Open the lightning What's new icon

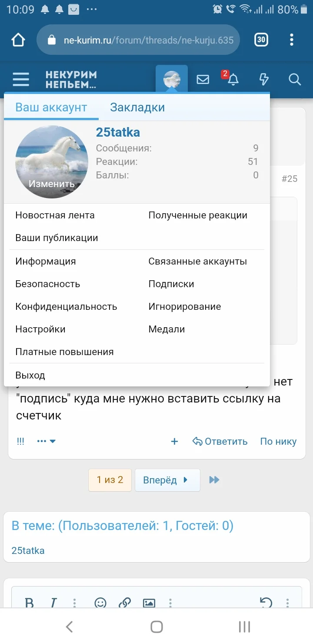264,79
